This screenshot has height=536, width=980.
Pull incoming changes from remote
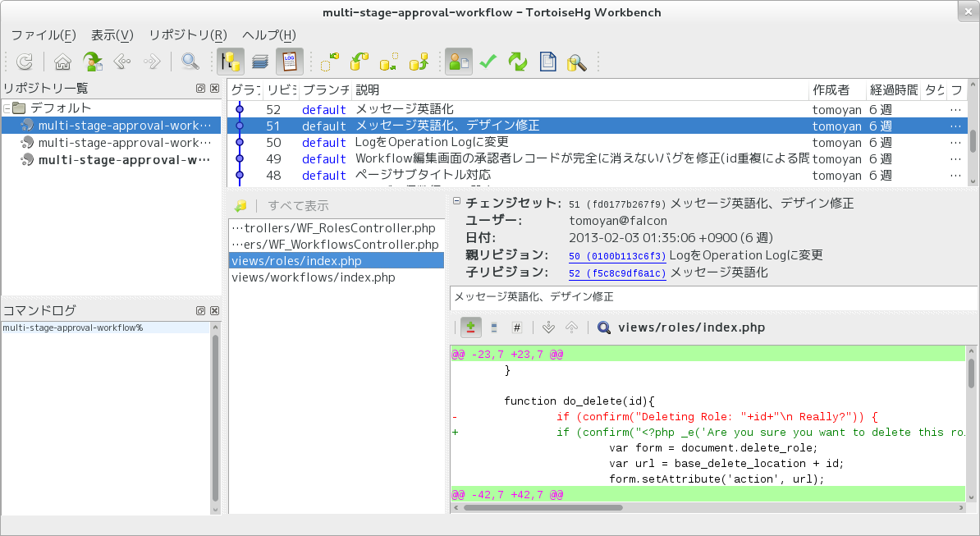pyautogui.click(x=359, y=62)
